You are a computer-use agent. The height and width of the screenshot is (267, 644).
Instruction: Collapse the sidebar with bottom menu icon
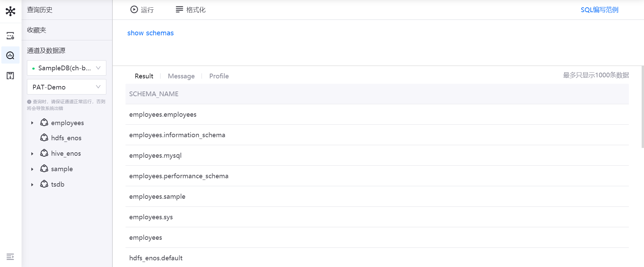10,257
